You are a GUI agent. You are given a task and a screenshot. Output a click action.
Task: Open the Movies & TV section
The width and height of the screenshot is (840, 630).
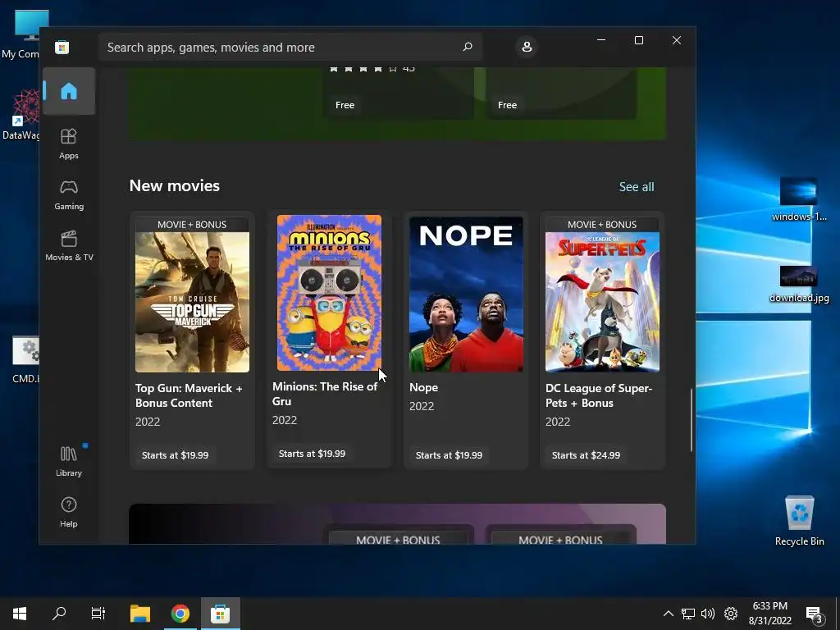(69, 246)
